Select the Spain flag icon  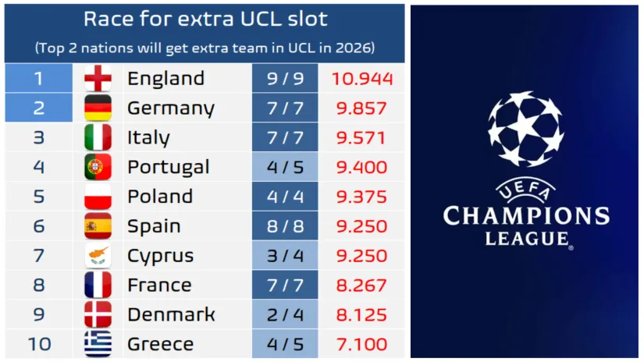[x=98, y=226]
